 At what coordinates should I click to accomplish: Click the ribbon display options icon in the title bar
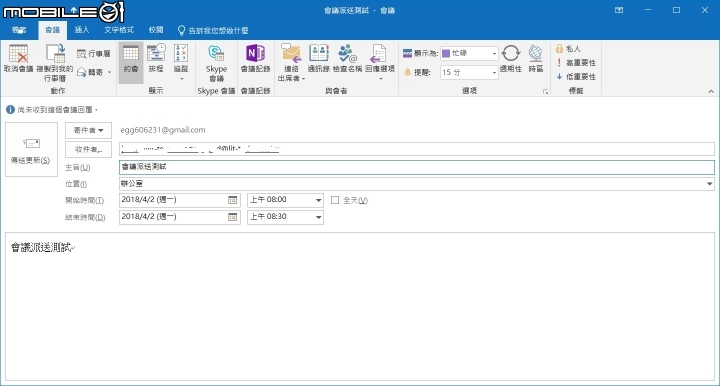(619, 10)
